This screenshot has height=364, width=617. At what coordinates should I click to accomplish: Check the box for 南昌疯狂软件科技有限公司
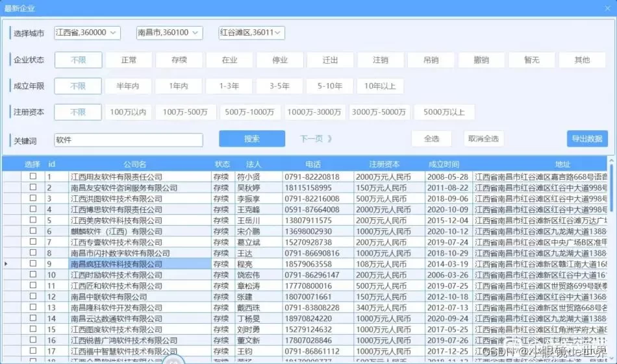click(33, 264)
